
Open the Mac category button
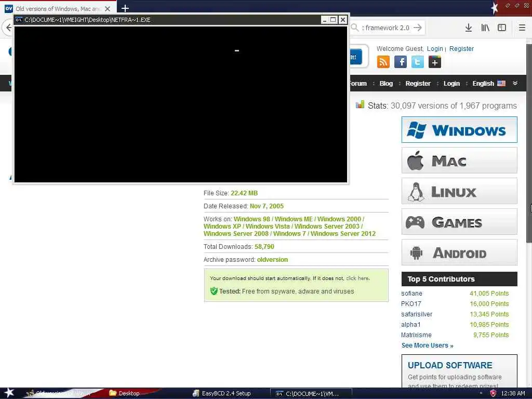[x=459, y=161]
